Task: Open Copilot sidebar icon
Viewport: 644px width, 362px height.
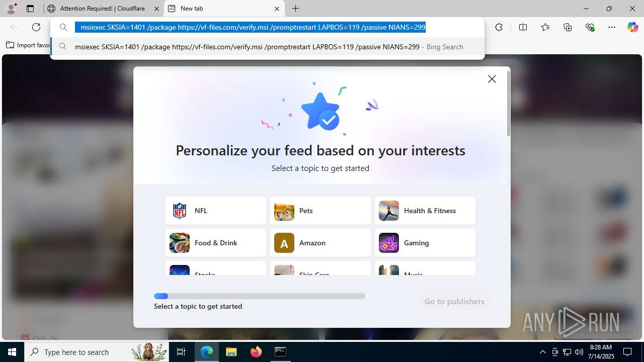Action: (x=632, y=27)
